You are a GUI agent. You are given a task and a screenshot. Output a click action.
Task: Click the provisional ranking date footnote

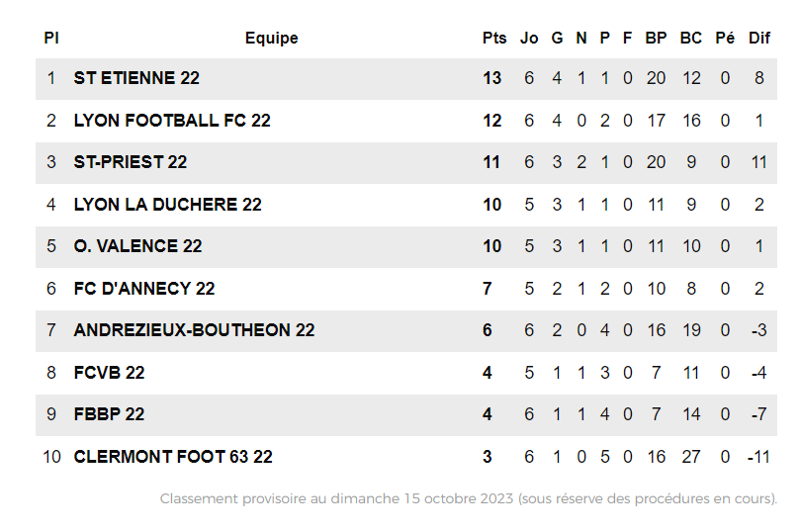(469, 499)
